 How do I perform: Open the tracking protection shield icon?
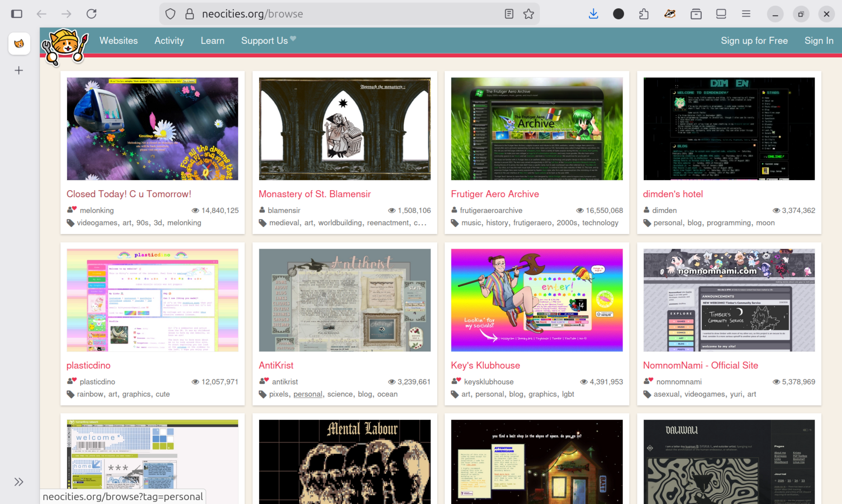(x=170, y=14)
